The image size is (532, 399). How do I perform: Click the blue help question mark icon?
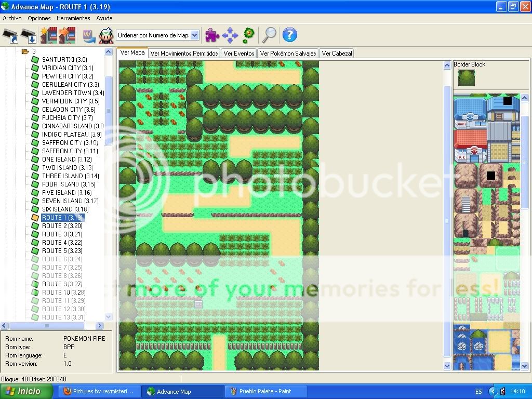pyautogui.click(x=290, y=35)
